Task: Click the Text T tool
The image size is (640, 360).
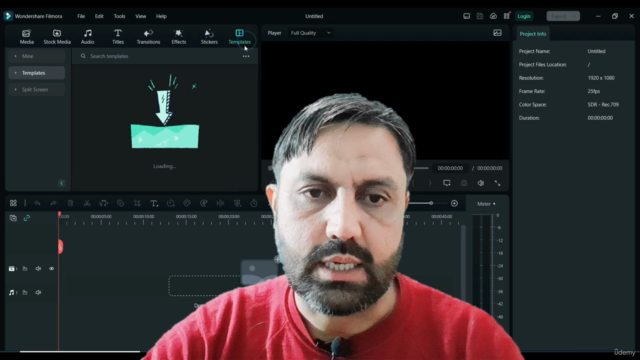Action: [154, 203]
